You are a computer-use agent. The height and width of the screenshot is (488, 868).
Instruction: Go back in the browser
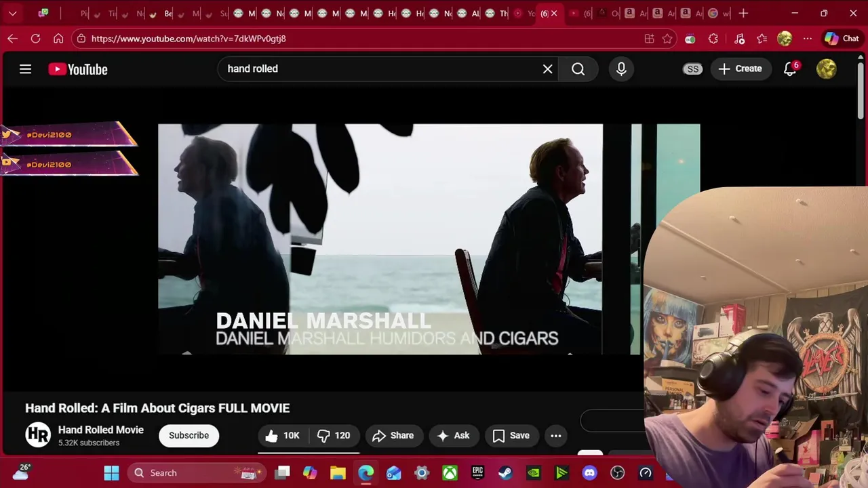pyautogui.click(x=12, y=39)
